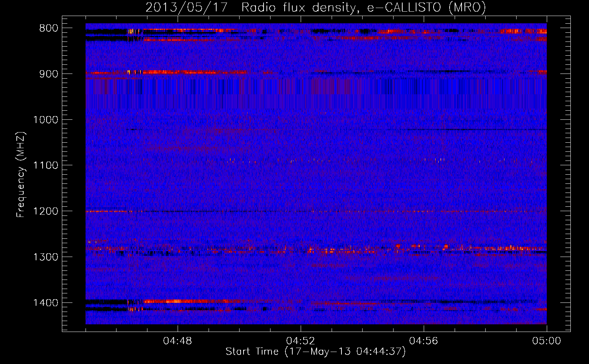
Task: Select the 04:52 time tick label
Action: tap(301, 341)
